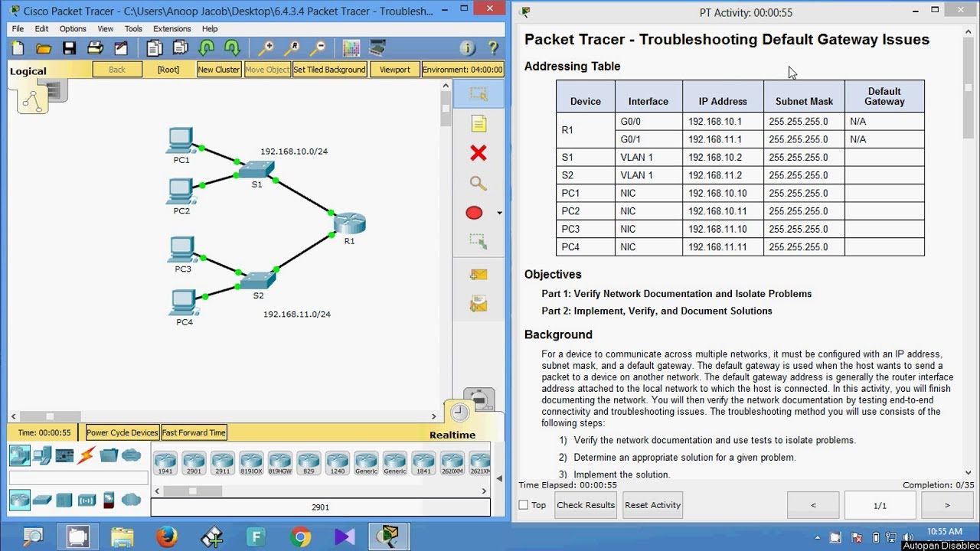
Task: Open the drawing palette icon
Action: coord(351,48)
